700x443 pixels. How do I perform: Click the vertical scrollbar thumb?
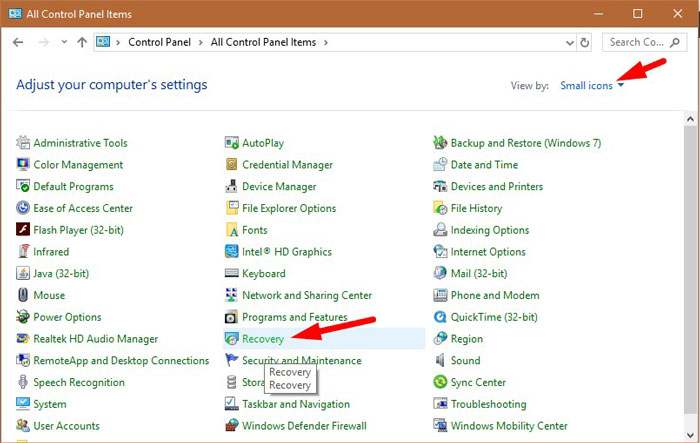coord(690,270)
